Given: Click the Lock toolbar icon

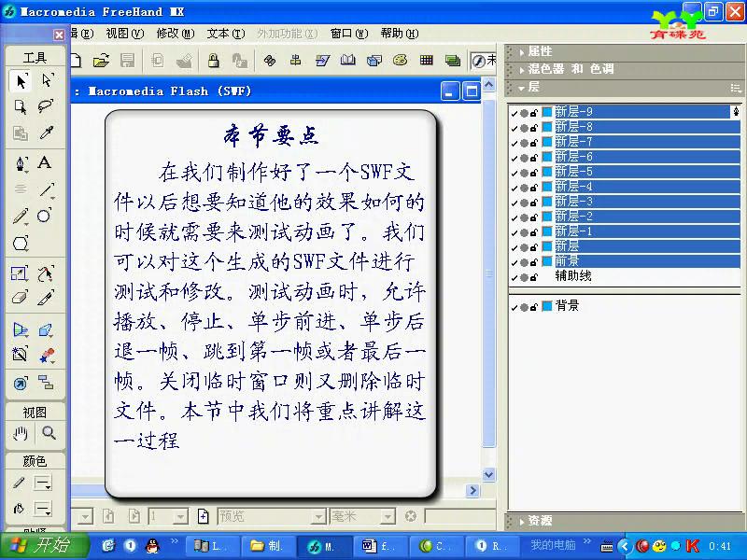Looking at the screenshot, I should click(x=214, y=61).
